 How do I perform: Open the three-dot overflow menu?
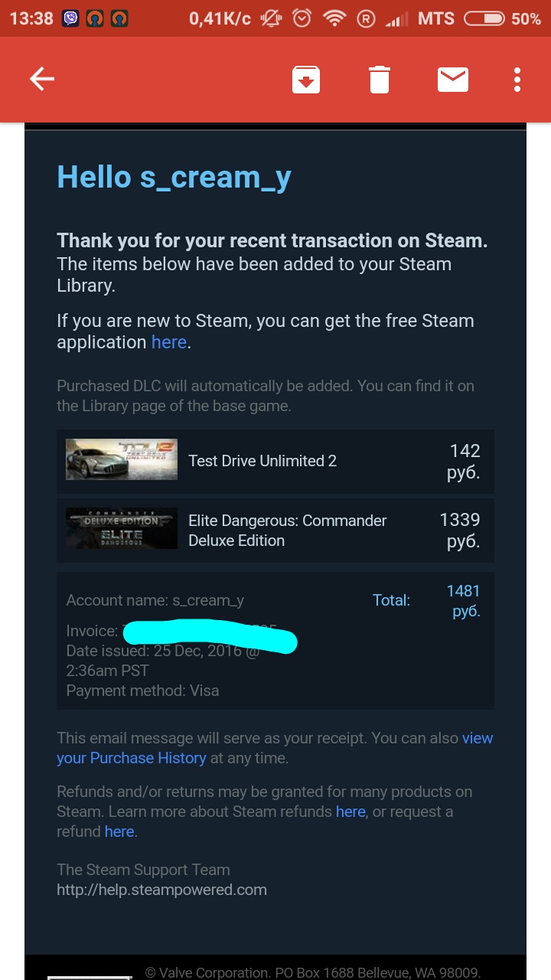point(517,79)
